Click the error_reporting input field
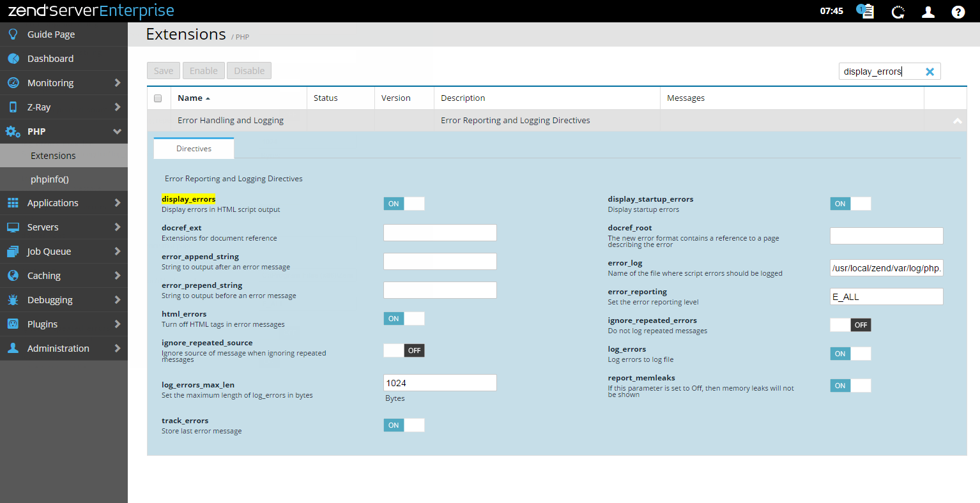This screenshot has width=980, height=503. point(886,297)
